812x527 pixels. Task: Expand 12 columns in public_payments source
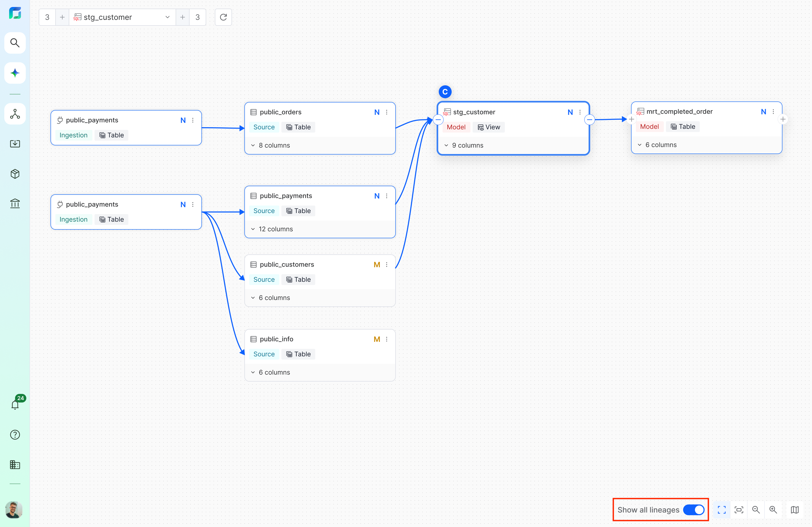click(x=272, y=229)
